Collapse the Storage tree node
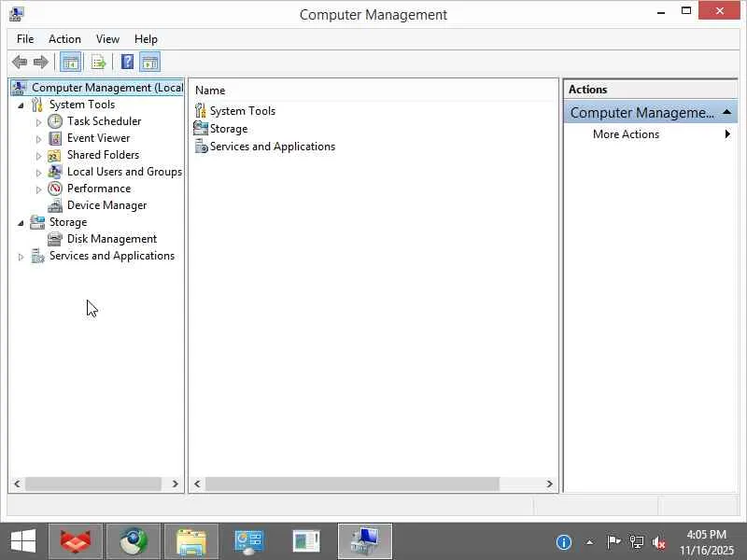The height and width of the screenshot is (560, 747). tap(21, 223)
